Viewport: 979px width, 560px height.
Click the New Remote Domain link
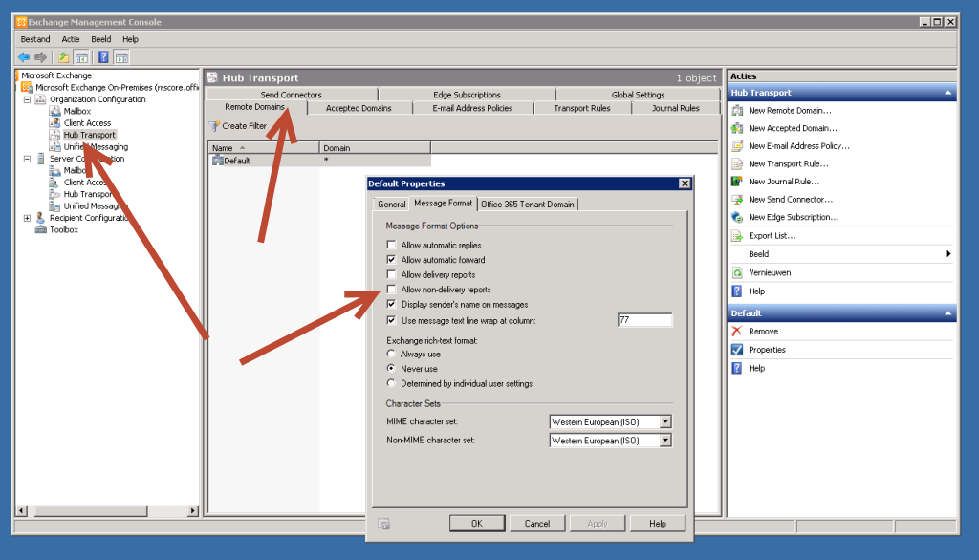pos(790,111)
